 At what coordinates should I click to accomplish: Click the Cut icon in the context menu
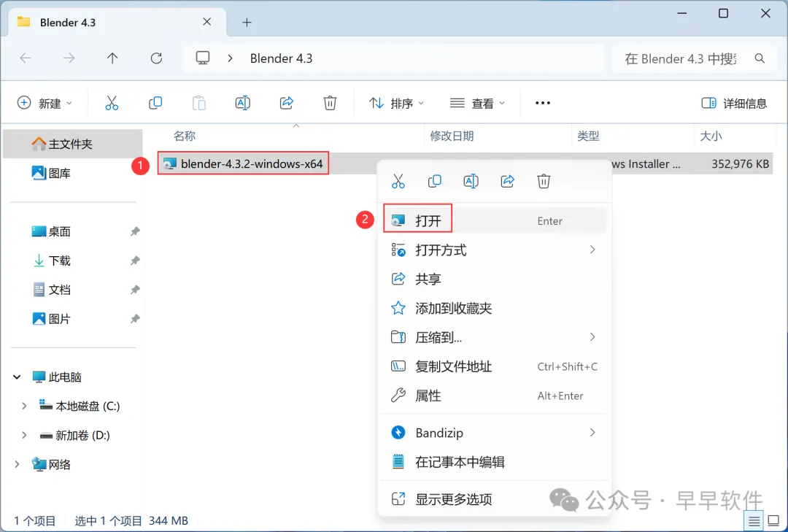pos(398,181)
